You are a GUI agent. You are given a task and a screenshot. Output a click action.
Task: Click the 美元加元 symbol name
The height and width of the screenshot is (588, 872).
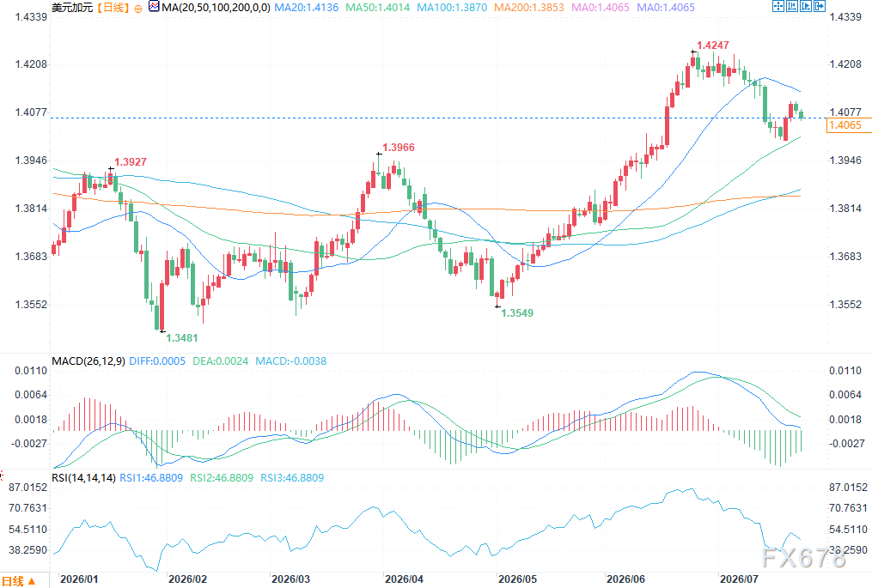pos(72,8)
